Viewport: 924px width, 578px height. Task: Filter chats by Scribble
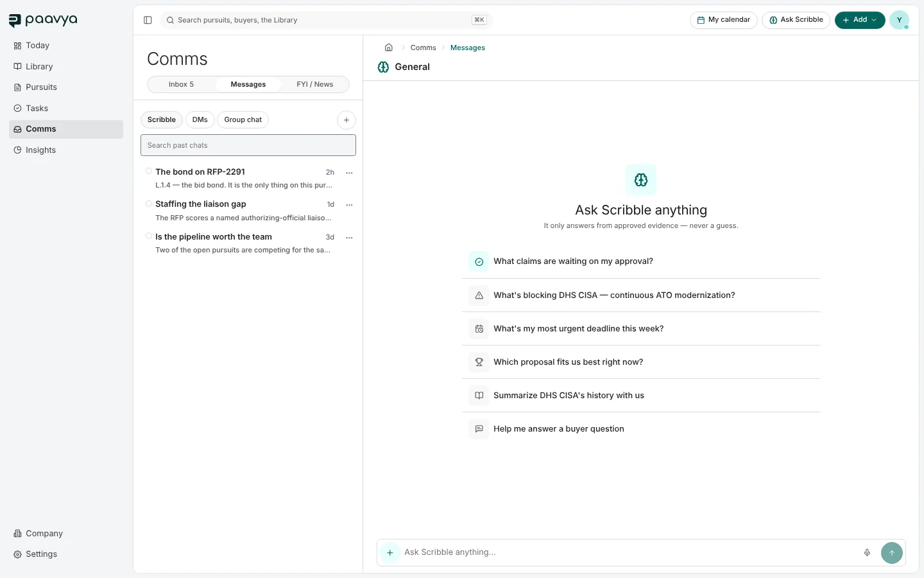point(162,120)
